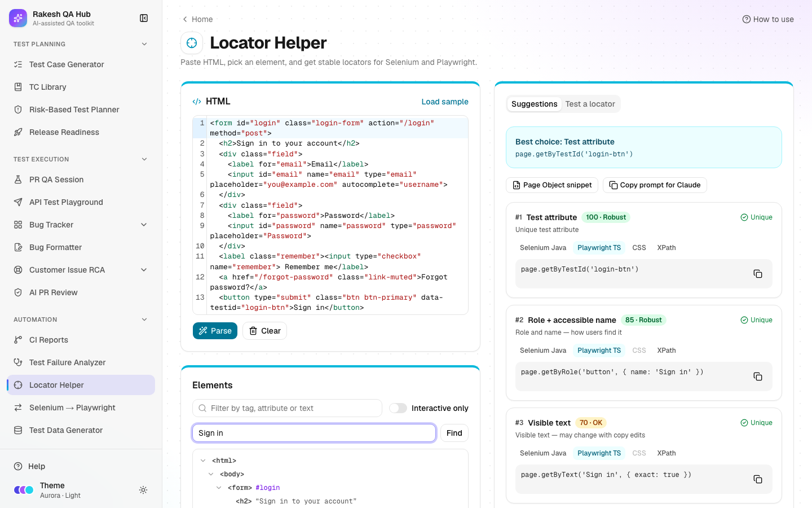Click the Bug Formatter icon

click(x=18, y=247)
